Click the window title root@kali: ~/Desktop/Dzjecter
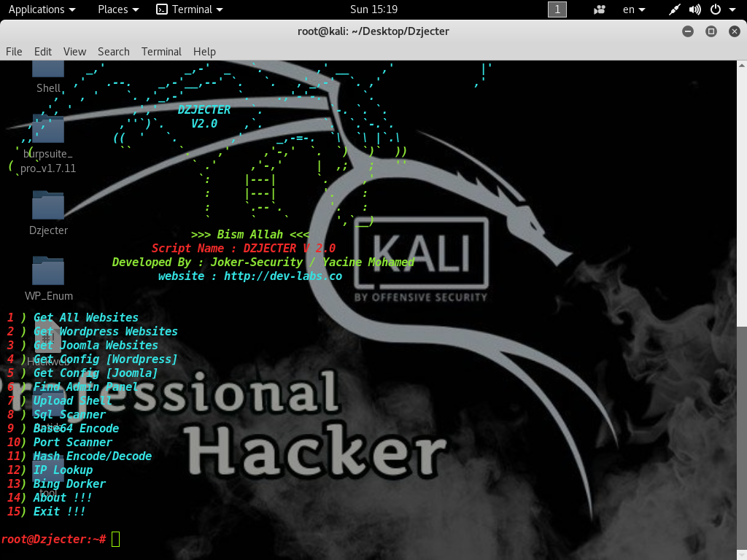The width and height of the screenshot is (747, 560). (x=373, y=31)
